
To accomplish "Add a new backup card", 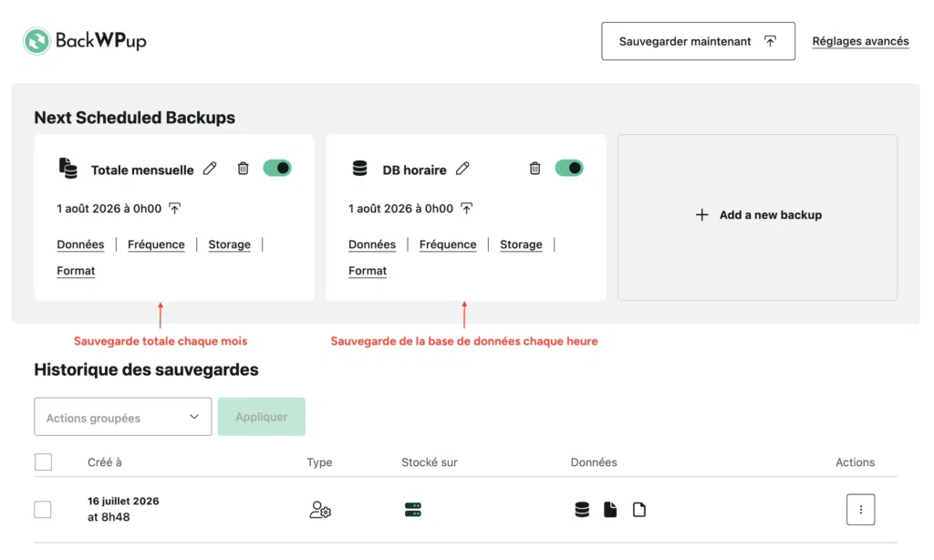I will (758, 217).
